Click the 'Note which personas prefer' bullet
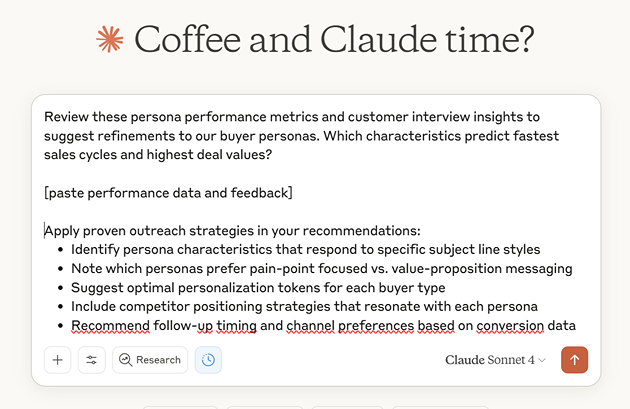Image resolution: width=630 pixels, height=409 pixels. pyautogui.click(x=321, y=268)
